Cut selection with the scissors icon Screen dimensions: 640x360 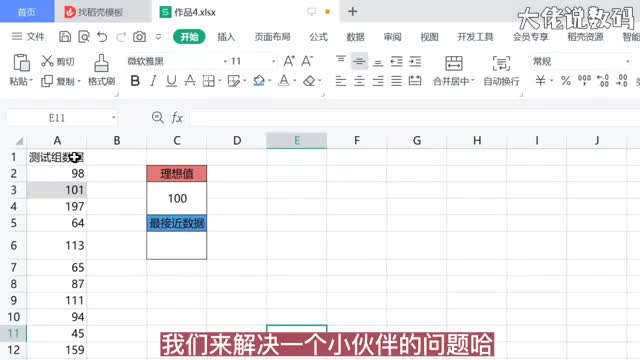tap(47, 61)
